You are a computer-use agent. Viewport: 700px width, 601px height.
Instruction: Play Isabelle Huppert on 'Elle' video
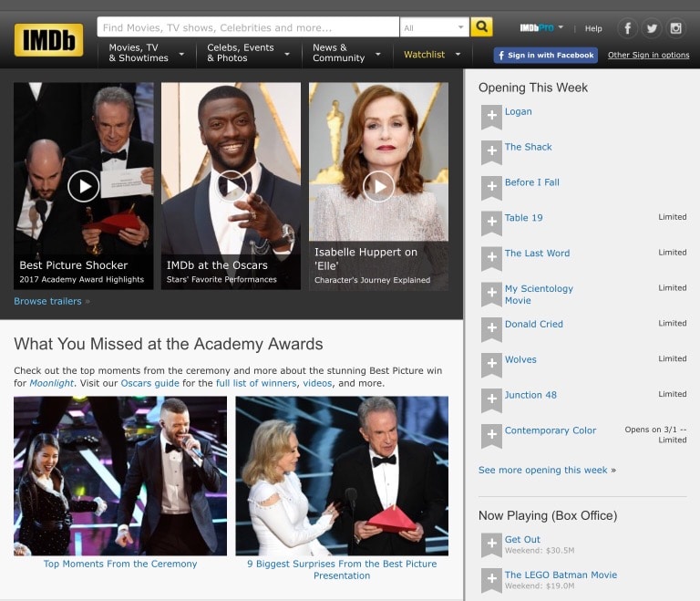378,186
